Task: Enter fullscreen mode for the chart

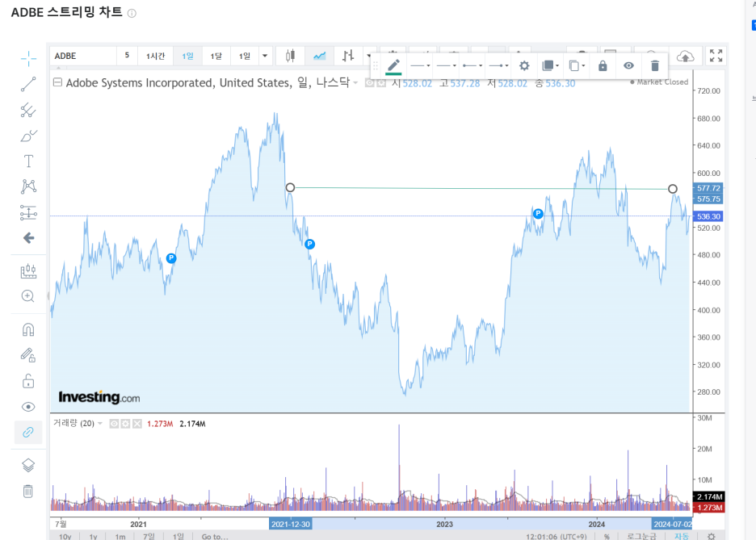Action: pyautogui.click(x=716, y=56)
